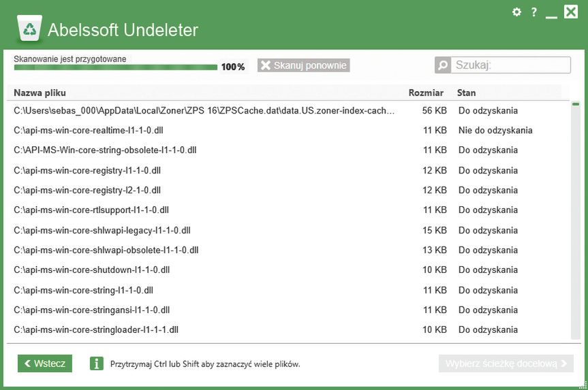Focus the Szukaj search field
Screen dimensions: 588x390
tap(511, 65)
